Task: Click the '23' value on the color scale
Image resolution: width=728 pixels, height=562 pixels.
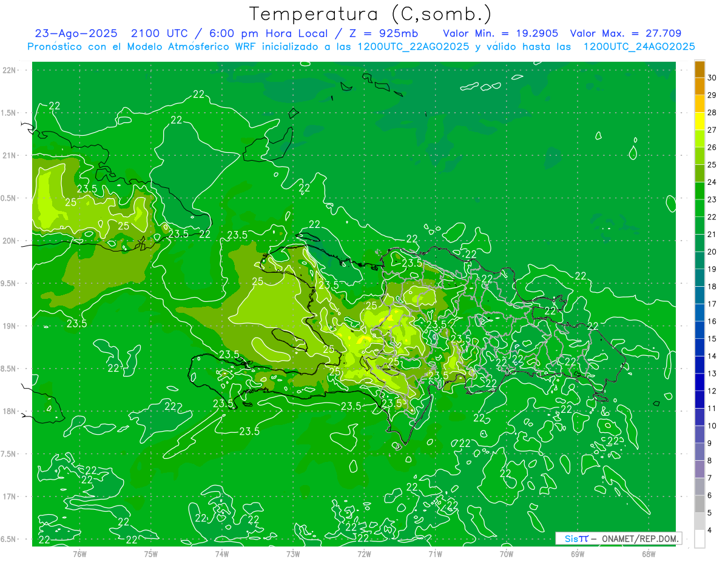Action: tap(712, 199)
